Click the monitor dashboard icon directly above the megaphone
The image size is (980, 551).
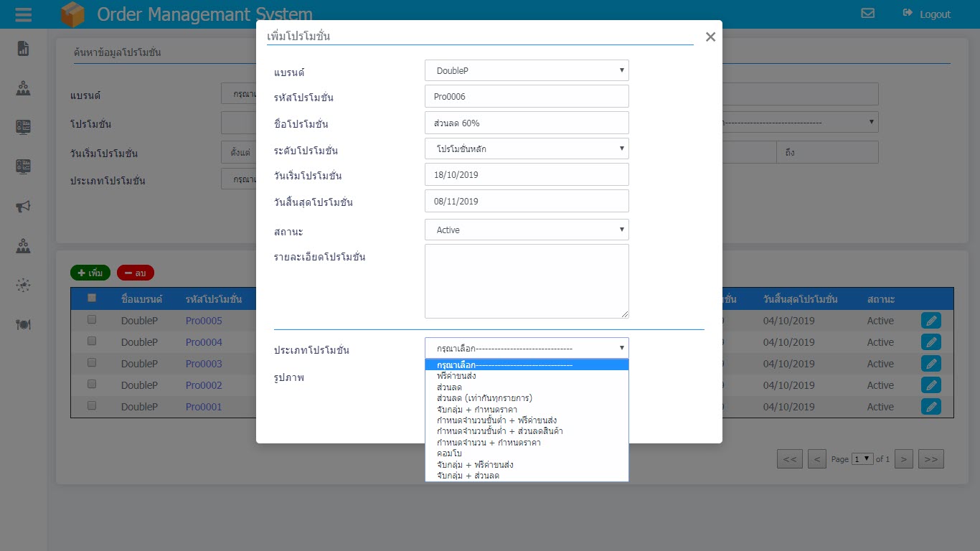(23, 166)
